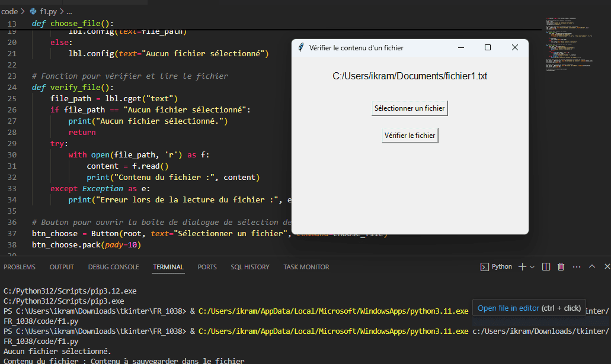Switch to the OUTPUT tab
This screenshot has width=611, height=364.
point(62,267)
